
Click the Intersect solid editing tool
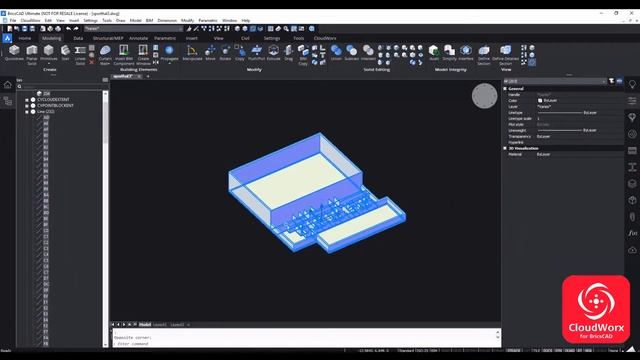(368, 53)
